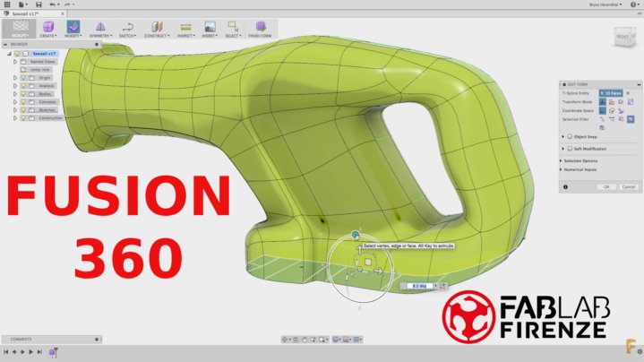Select world coordinate space icon
The height and width of the screenshot is (362, 644).
point(603,111)
